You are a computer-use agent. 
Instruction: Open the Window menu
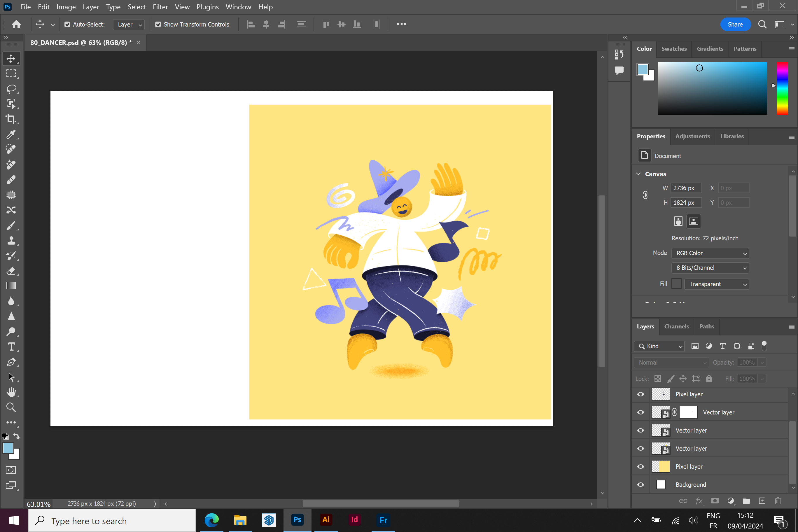coord(238,7)
